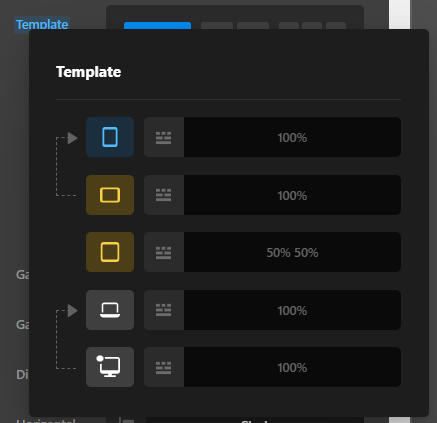The height and width of the screenshot is (423, 437).
Task: Edit the landscape tablet 100% template field
Action: click(x=292, y=195)
